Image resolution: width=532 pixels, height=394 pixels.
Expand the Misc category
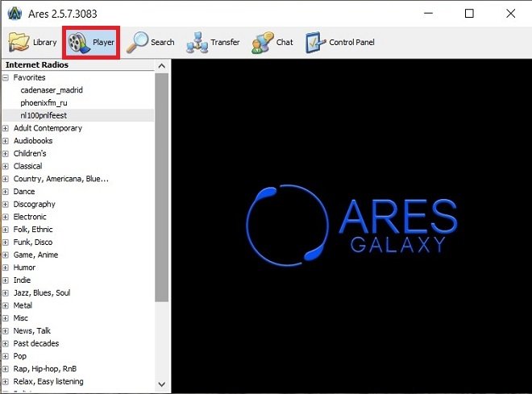[x=6, y=318]
